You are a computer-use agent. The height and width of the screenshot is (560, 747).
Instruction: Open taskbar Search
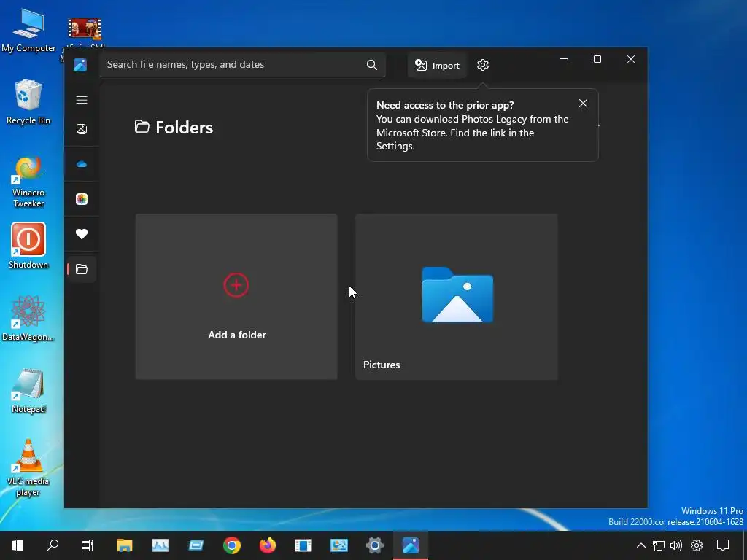click(53, 545)
